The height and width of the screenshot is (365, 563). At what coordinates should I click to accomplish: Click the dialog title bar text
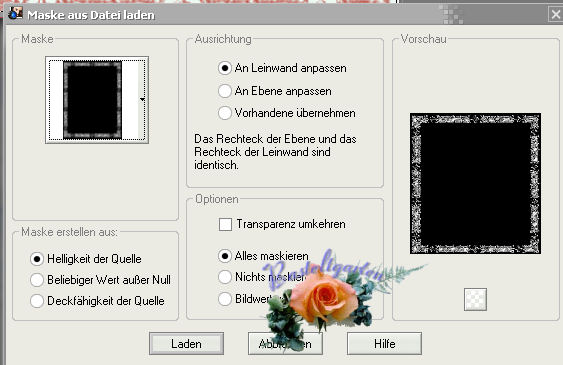[91, 15]
